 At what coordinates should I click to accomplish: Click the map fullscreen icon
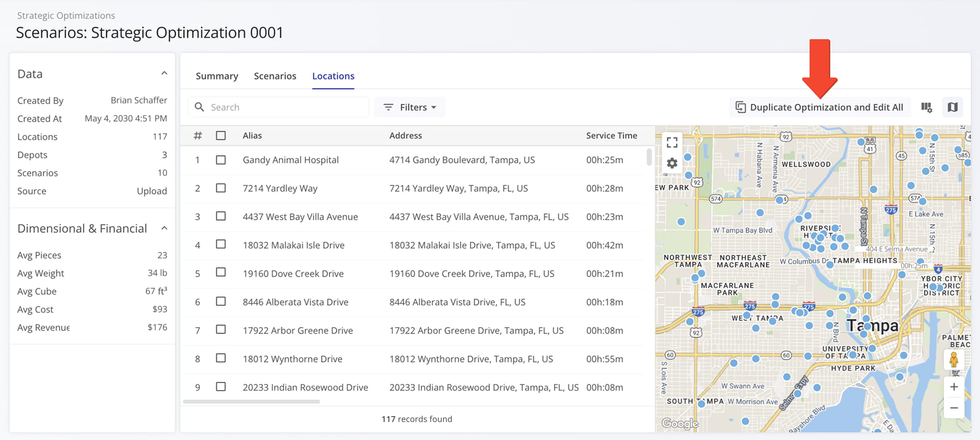tap(672, 142)
